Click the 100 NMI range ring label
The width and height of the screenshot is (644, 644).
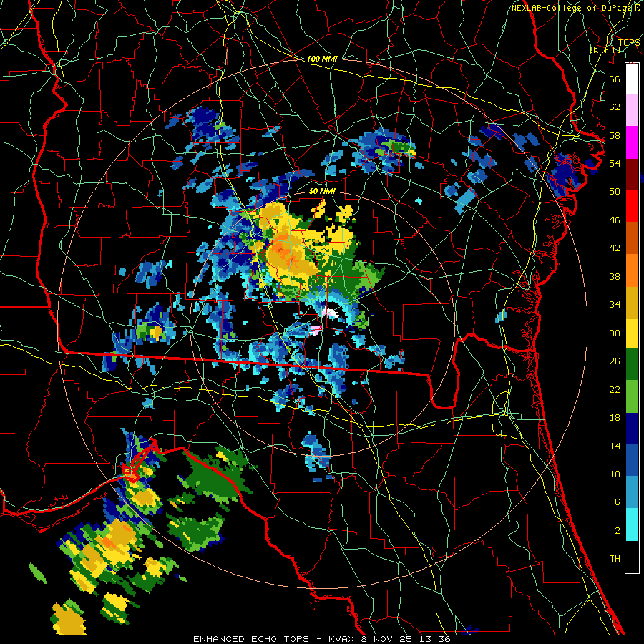click(321, 59)
